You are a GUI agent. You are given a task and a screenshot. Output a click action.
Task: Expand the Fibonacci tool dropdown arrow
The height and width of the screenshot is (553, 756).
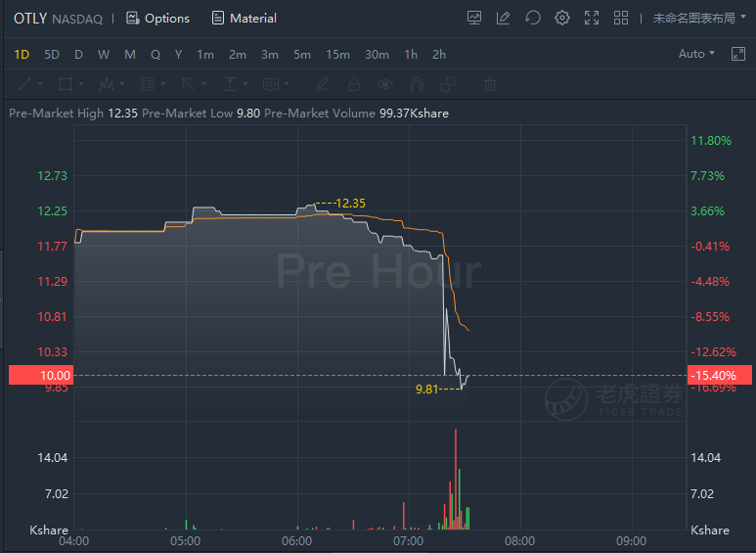pos(163,84)
